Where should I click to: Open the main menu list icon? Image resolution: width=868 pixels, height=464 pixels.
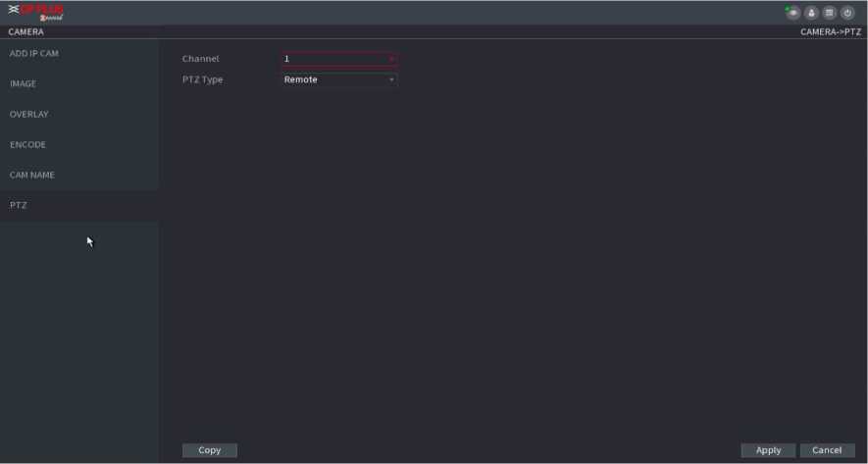829,13
